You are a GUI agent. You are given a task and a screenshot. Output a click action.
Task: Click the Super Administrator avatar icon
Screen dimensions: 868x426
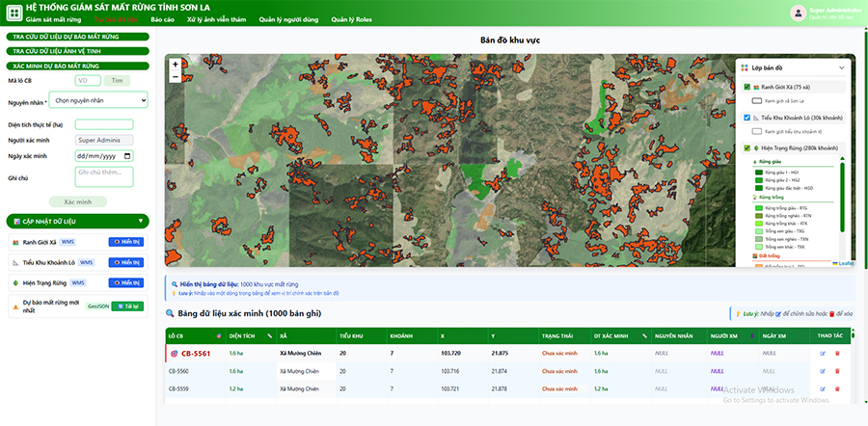tap(798, 13)
